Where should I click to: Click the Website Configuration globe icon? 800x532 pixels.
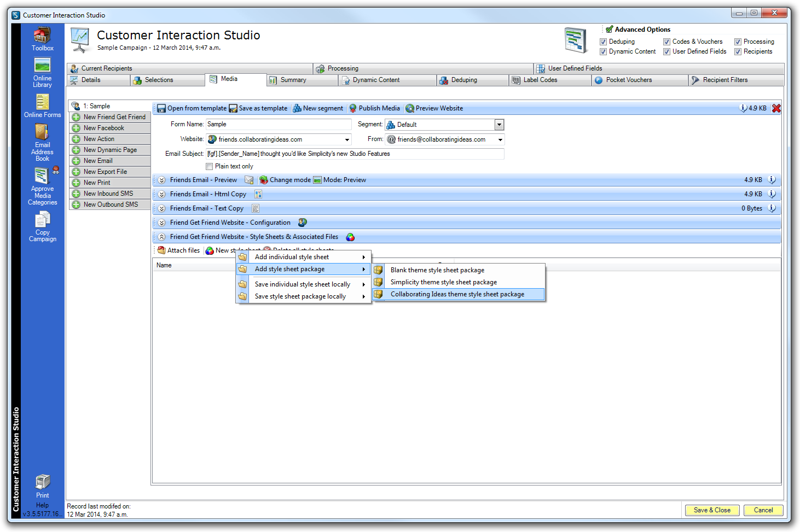(x=303, y=223)
